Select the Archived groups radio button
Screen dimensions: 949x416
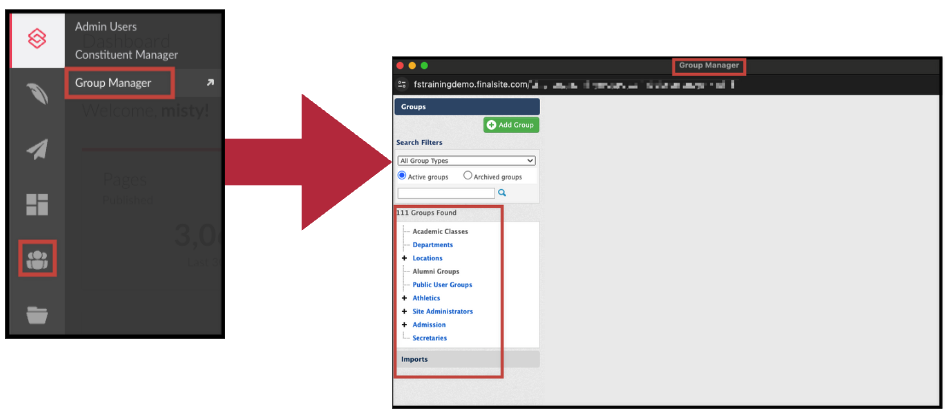tap(467, 176)
